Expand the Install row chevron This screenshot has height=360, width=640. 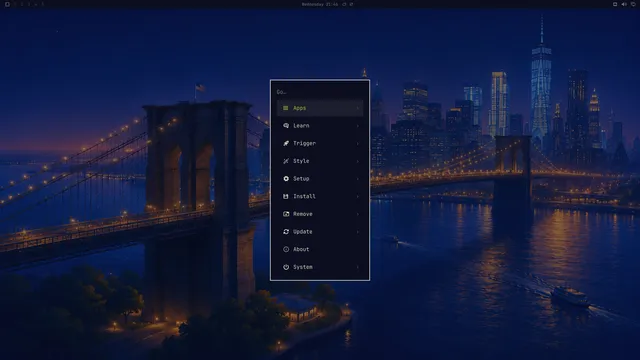[358, 196]
